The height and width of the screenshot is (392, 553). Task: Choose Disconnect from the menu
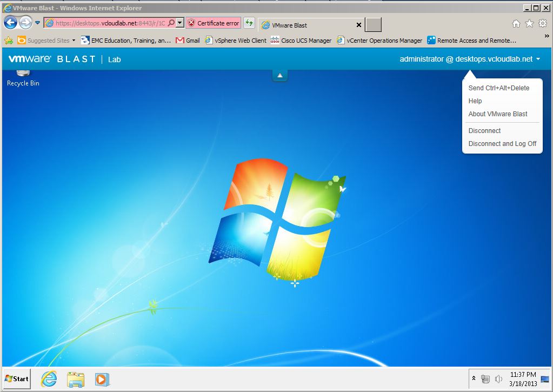484,131
